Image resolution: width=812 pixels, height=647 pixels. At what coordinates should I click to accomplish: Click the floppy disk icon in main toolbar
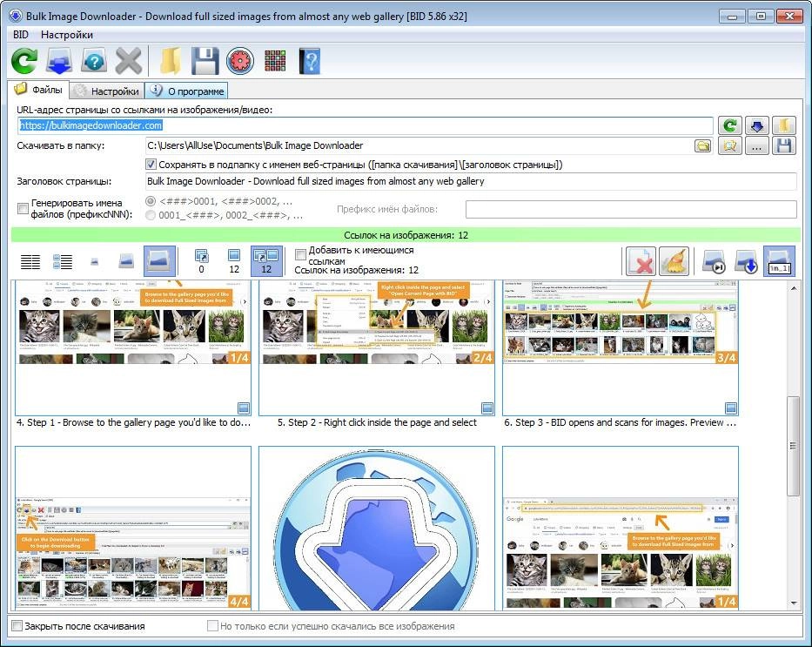tap(205, 61)
